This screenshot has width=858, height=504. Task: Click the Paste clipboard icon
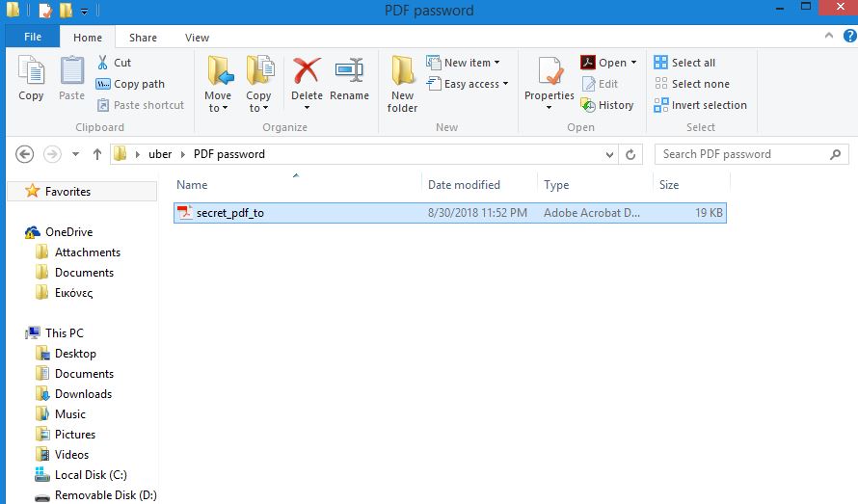coord(71,71)
